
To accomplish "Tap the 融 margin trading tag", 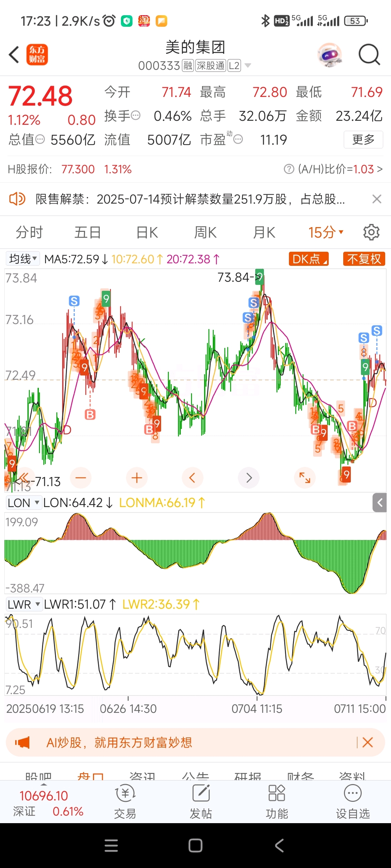I will tap(188, 65).
